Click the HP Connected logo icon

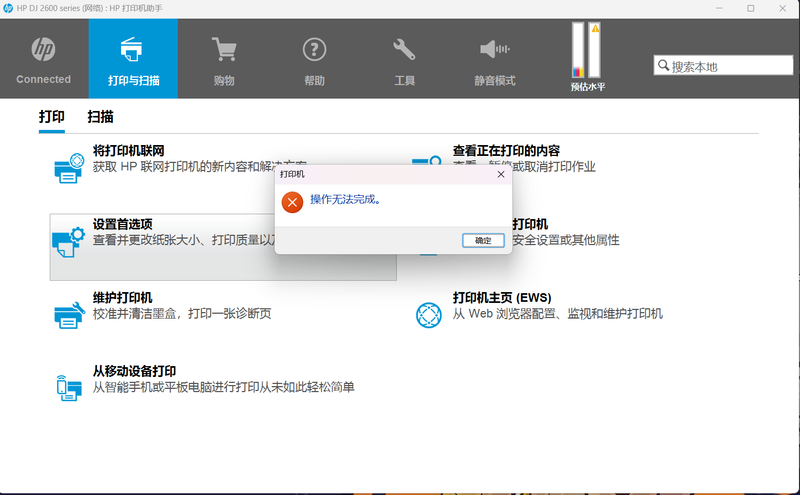[x=43, y=50]
